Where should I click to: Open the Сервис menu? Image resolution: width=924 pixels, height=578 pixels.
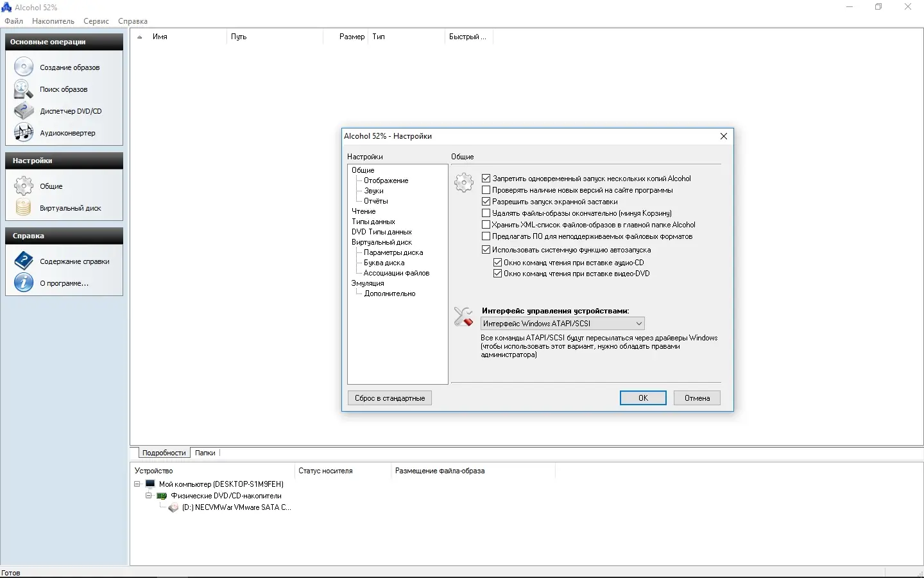(96, 21)
